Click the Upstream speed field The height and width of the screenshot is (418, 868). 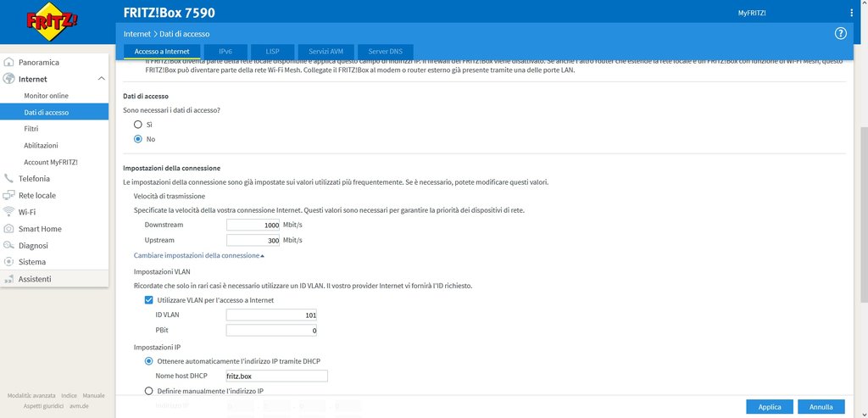253,240
